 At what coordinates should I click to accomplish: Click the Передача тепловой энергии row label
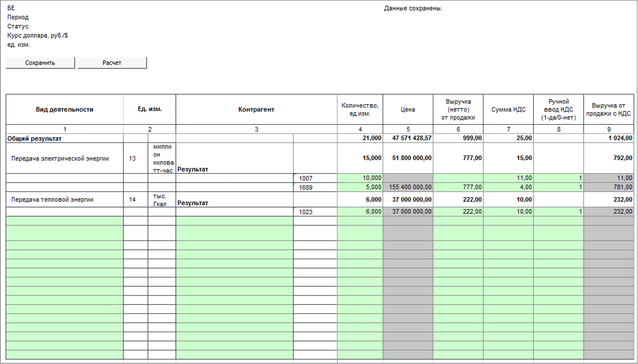tap(53, 199)
